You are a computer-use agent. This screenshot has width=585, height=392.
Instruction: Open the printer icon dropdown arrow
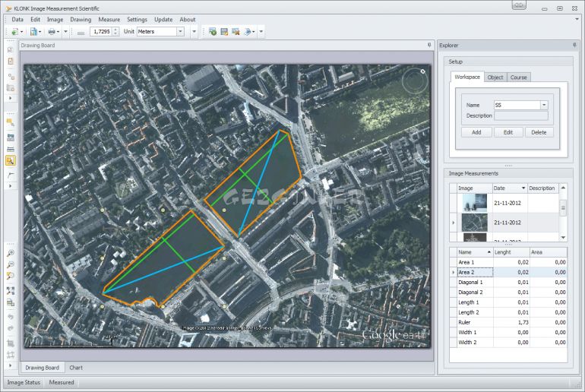click(x=58, y=32)
